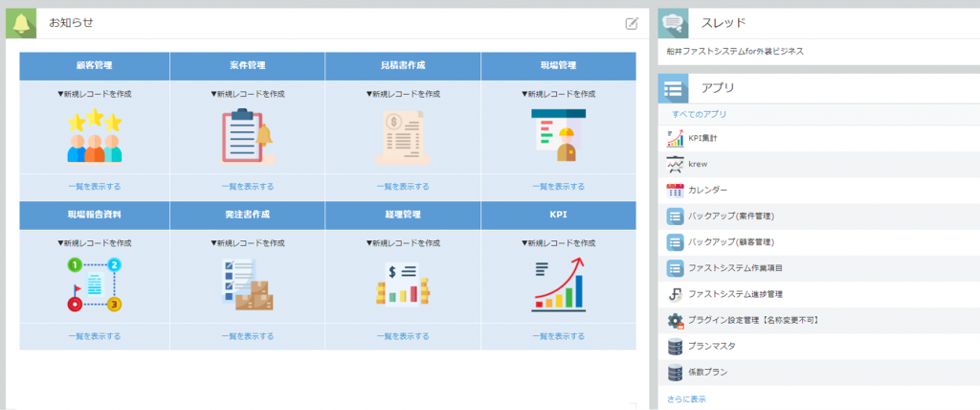Expand 新規レコードを作成 under 顧客管理
The image size is (980, 410).
95,94
